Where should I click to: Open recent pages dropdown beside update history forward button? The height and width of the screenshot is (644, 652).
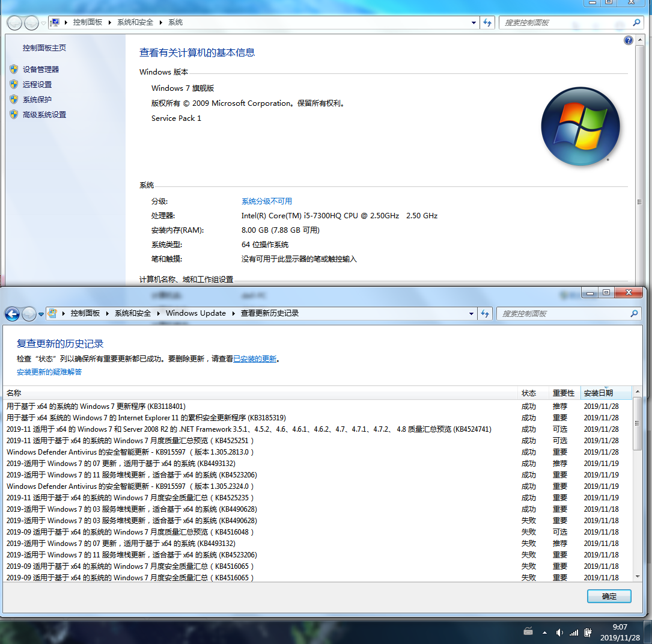(x=41, y=314)
